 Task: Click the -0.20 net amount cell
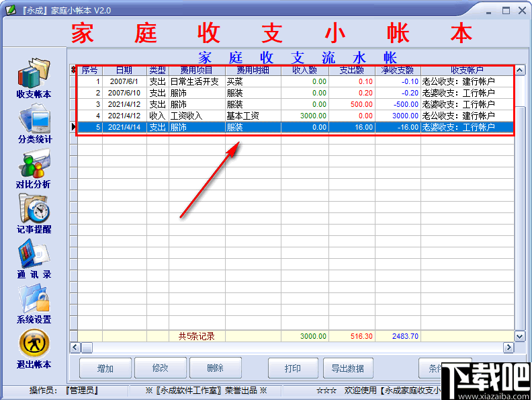click(398, 93)
